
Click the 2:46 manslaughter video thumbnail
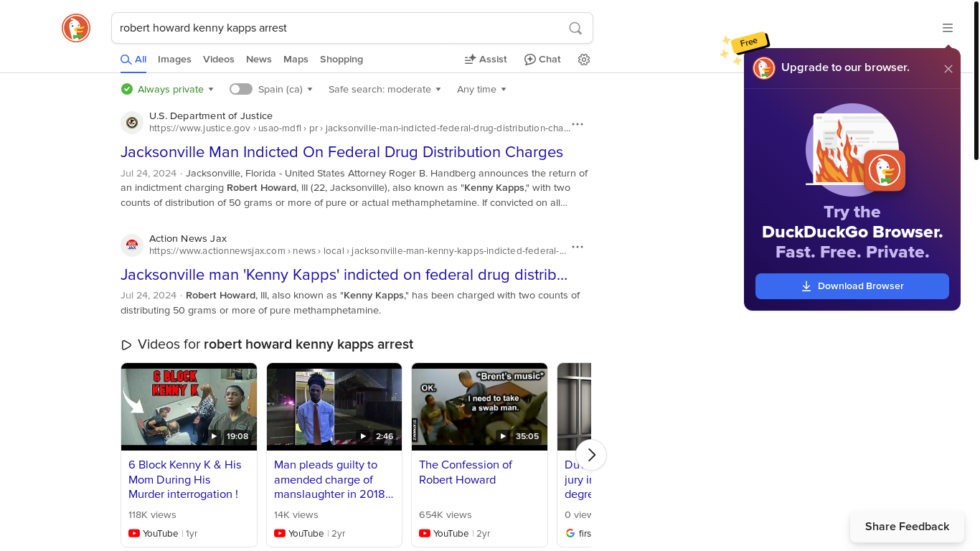(334, 407)
